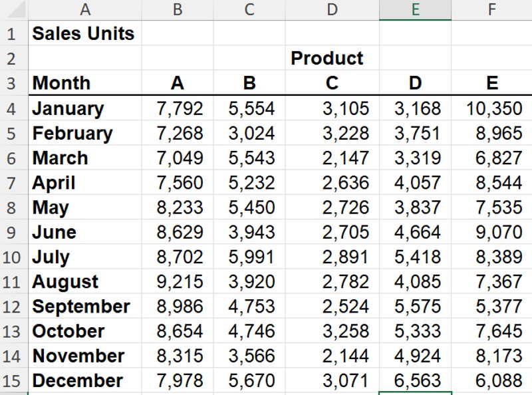Click the 'February' cell
The width and height of the screenshot is (532, 395).
point(85,133)
